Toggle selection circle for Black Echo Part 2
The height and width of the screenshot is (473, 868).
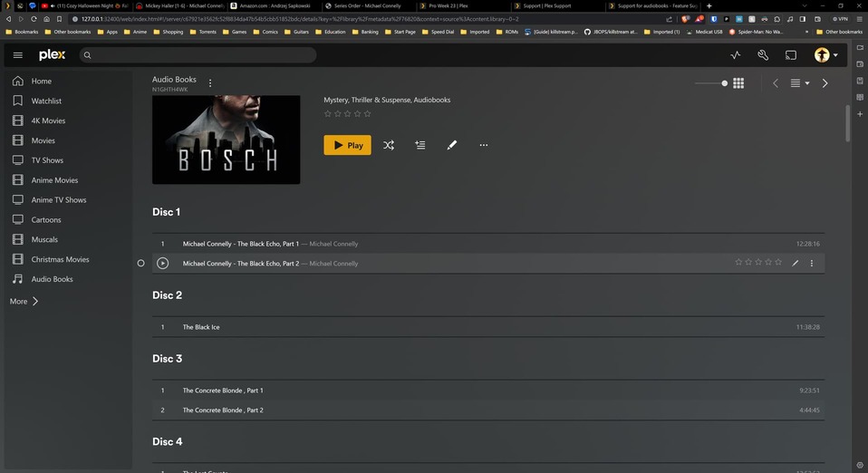coord(140,263)
